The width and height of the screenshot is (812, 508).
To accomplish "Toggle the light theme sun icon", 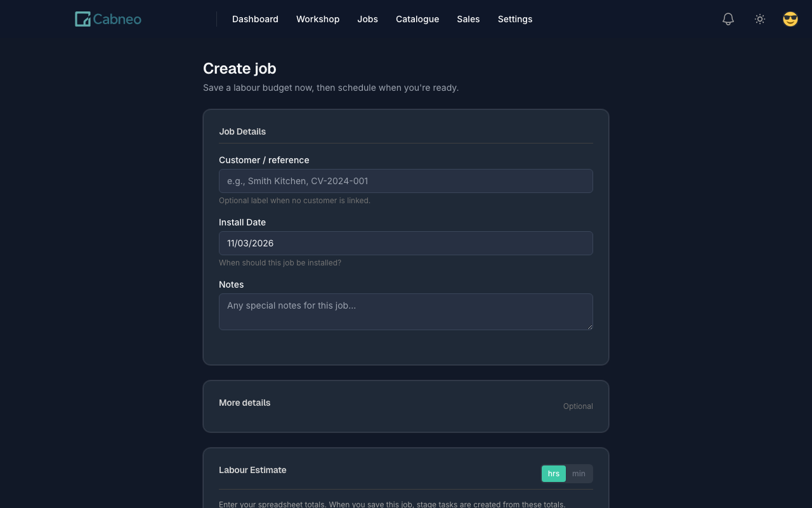I will tap(760, 19).
